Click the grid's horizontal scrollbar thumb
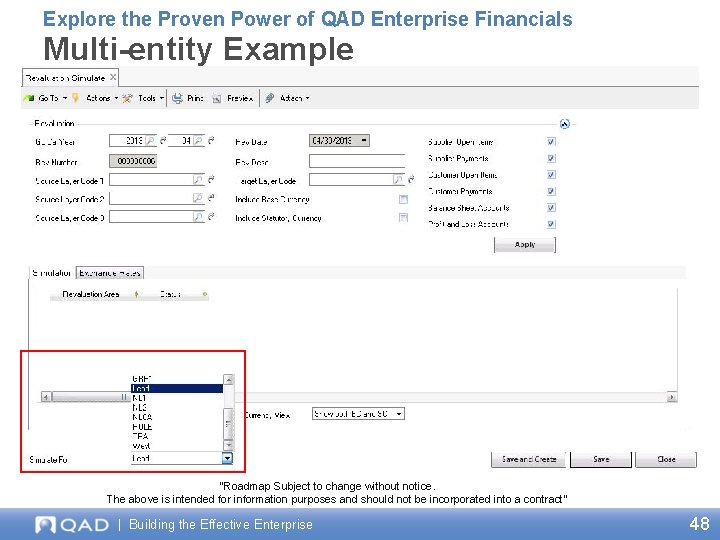The height and width of the screenshot is (540, 720). pyautogui.click(x=90, y=397)
